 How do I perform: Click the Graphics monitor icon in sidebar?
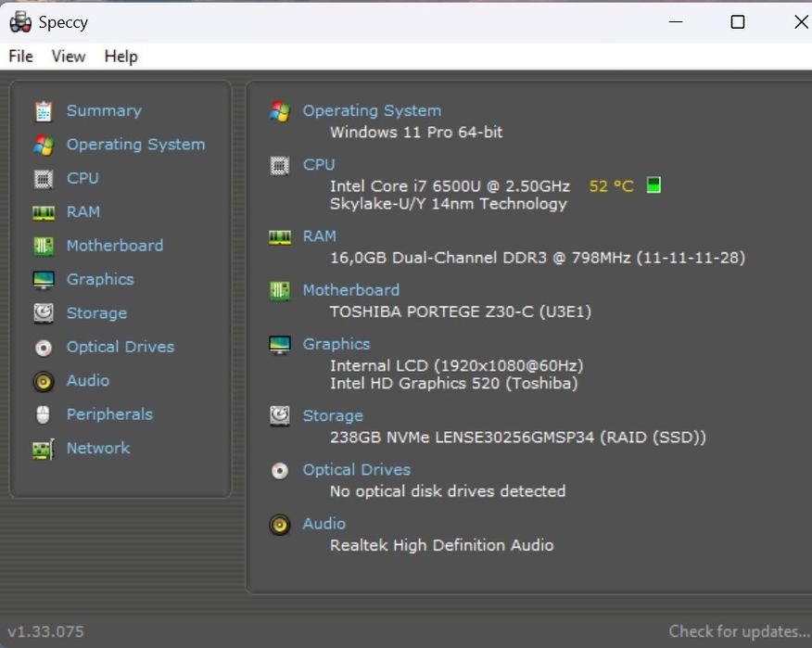click(x=44, y=280)
